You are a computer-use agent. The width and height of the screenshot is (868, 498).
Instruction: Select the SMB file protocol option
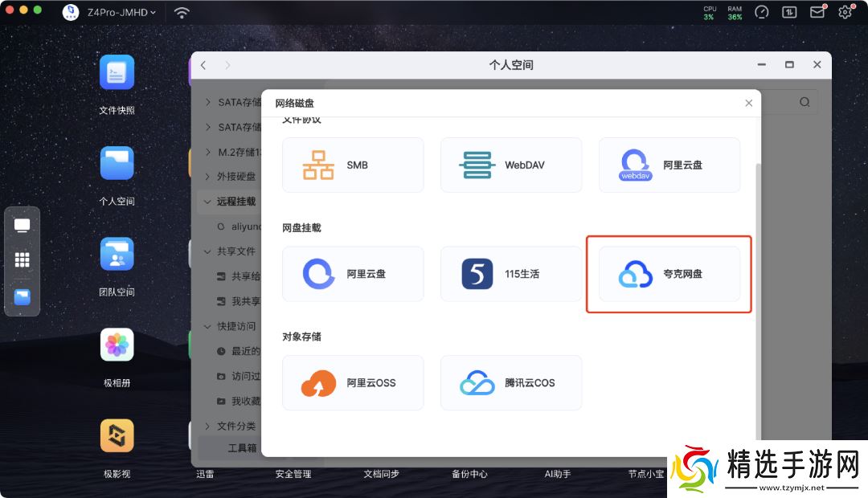click(353, 165)
